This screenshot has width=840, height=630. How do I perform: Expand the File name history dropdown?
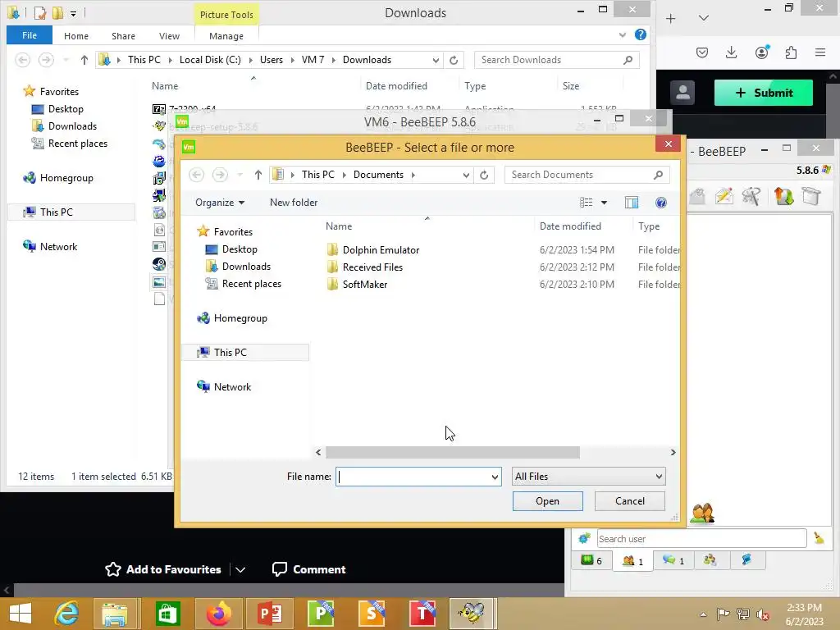click(x=495, y=477)
